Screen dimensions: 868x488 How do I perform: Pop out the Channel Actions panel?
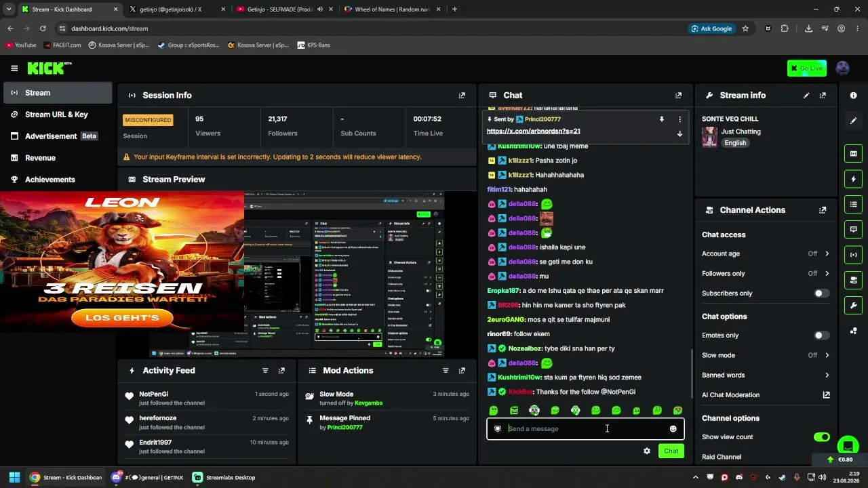tap(823, 210)
